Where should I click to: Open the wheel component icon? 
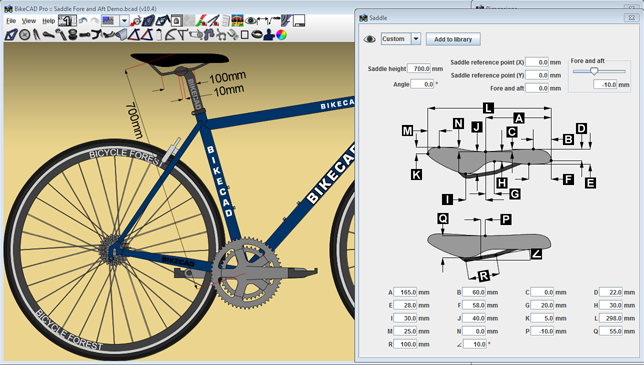point(25,35)
